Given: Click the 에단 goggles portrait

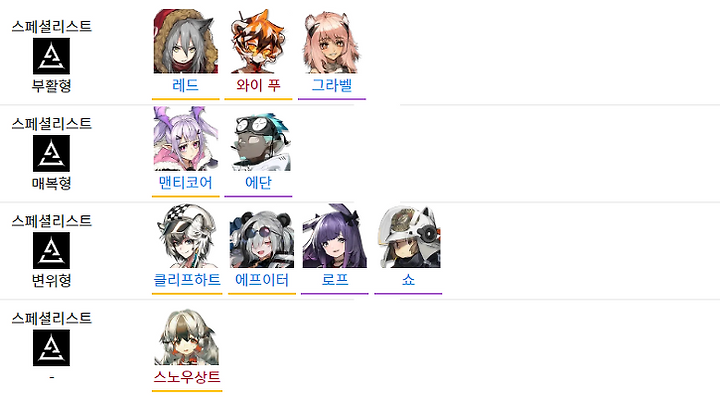Looking at the screenshot, I should pyautogui.click(x=259, y=140).
